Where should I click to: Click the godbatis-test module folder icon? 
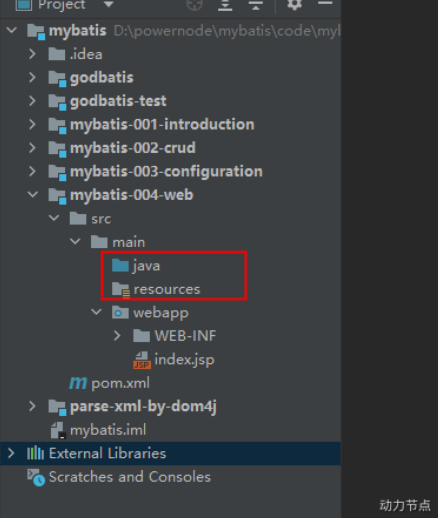click(x=57, y=102)
